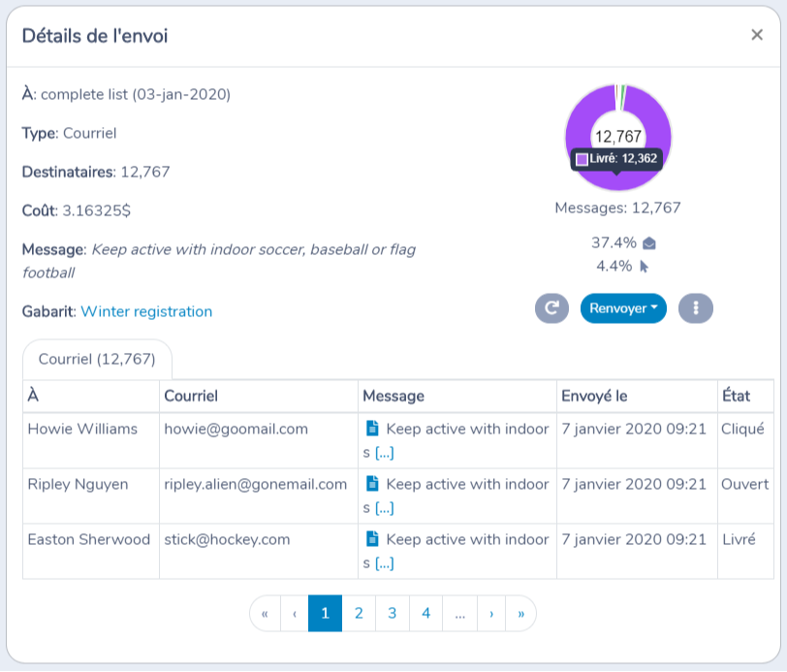This screenshot has height=672, width=787.
Task: Open message document icon for Easton Sherwood
Action: click(372, 538)
